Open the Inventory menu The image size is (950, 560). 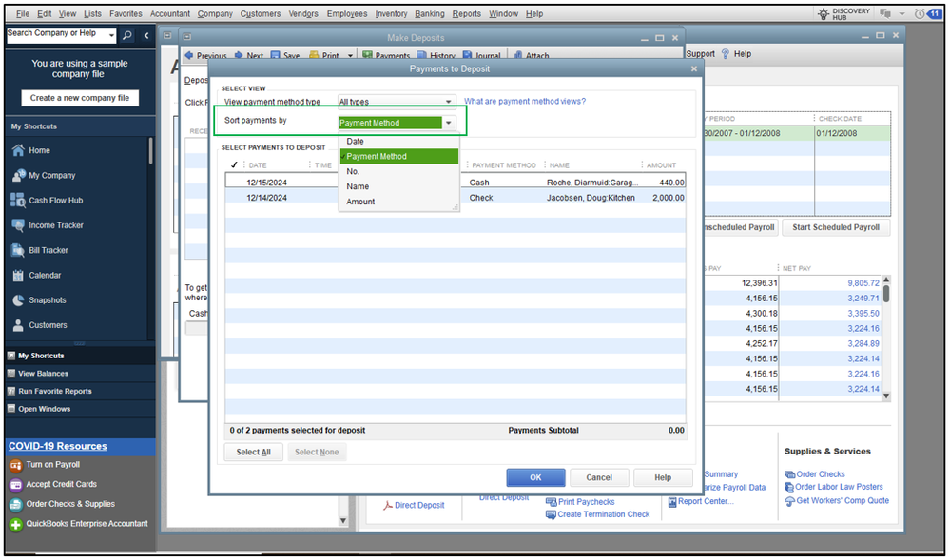tap(392, 13)
